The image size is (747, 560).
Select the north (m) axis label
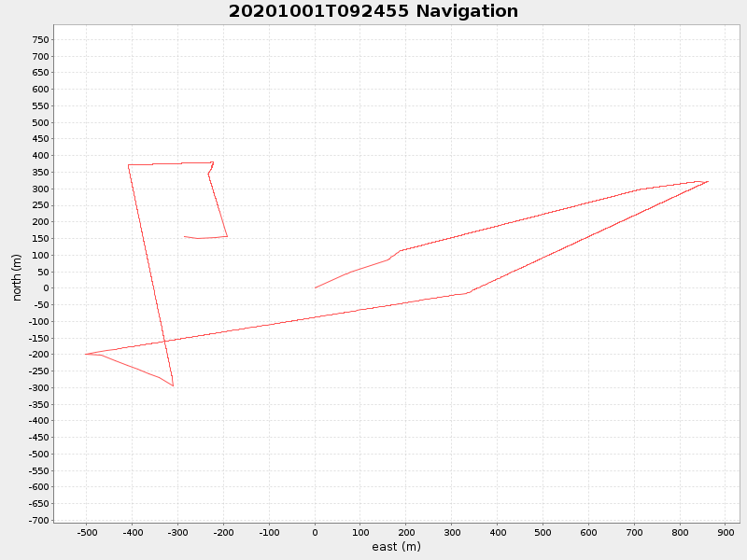point(17,277)
